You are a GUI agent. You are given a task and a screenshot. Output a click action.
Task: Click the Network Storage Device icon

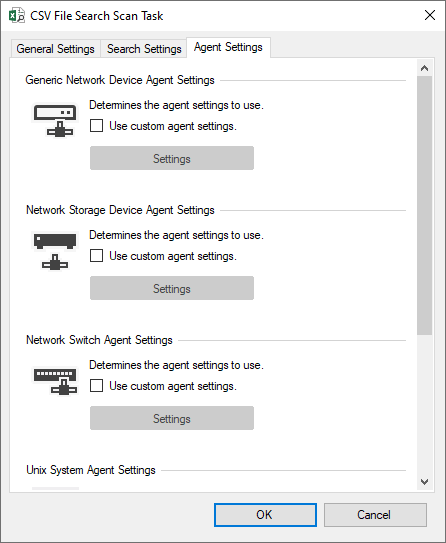(55, 251)
